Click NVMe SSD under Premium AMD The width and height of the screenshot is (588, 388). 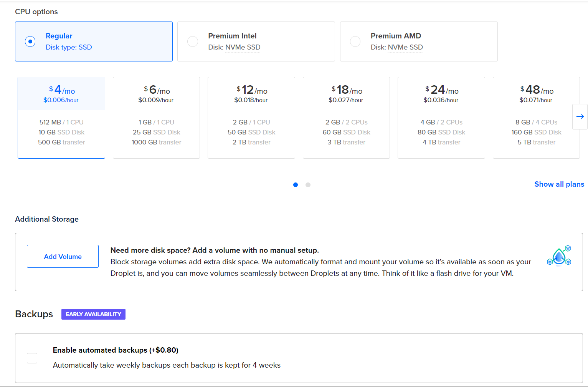pyautogui.click(x=405, y=47)
